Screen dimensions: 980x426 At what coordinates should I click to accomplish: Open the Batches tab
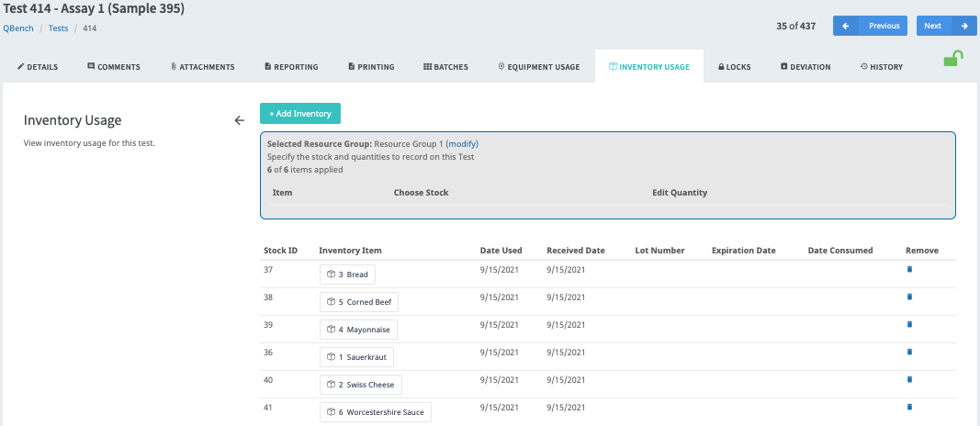[x=445, y=67]
